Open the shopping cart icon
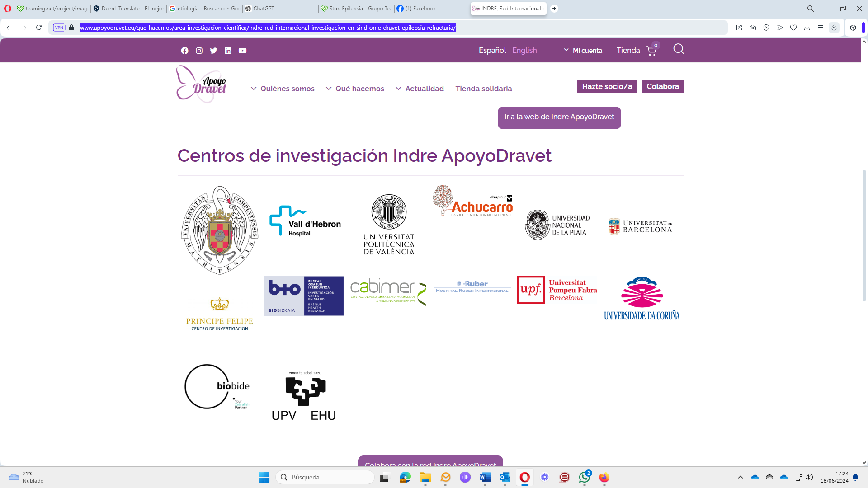Viewport: 868px width, 488px height. pos(651,51)
